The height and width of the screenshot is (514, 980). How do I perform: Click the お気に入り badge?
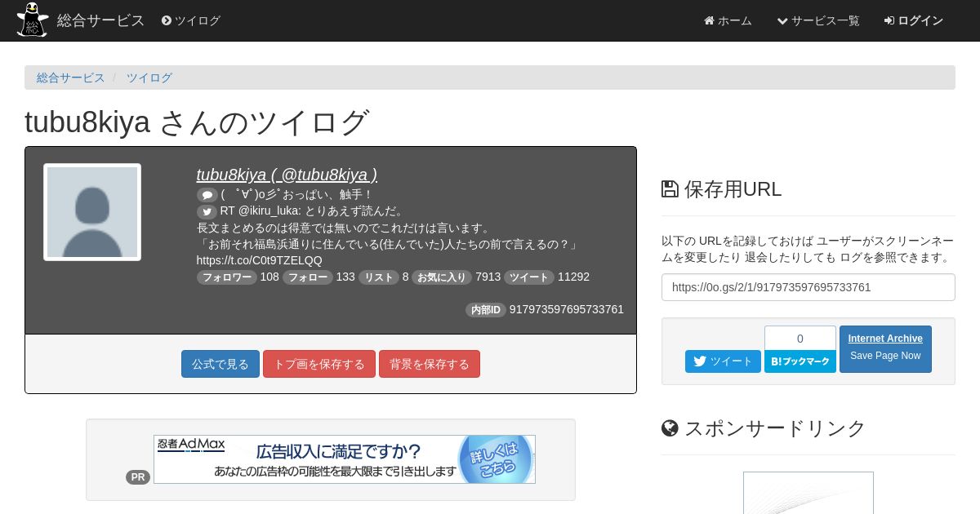pos(442,277)
